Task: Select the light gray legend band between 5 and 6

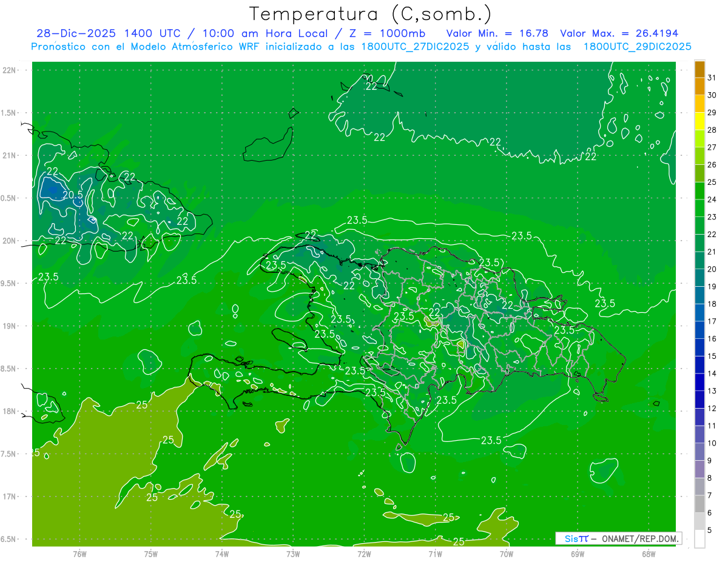Action: pos(699,522)
